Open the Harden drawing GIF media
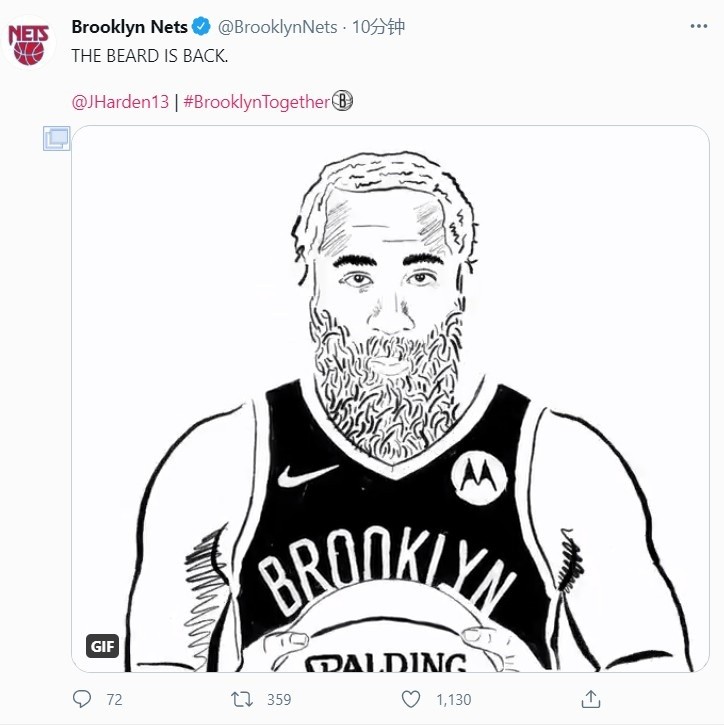The width and height of the screenshot is (724, 726). pyautogui.click(x=390, y=399)
